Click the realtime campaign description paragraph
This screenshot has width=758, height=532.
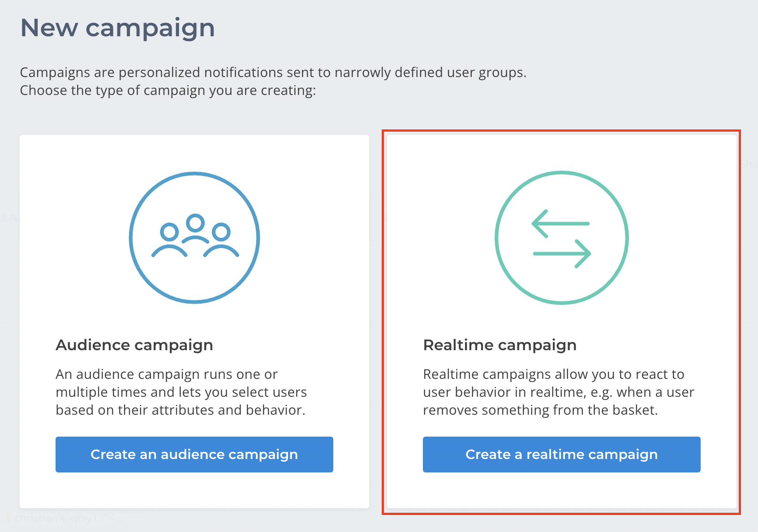click(559, 392)
